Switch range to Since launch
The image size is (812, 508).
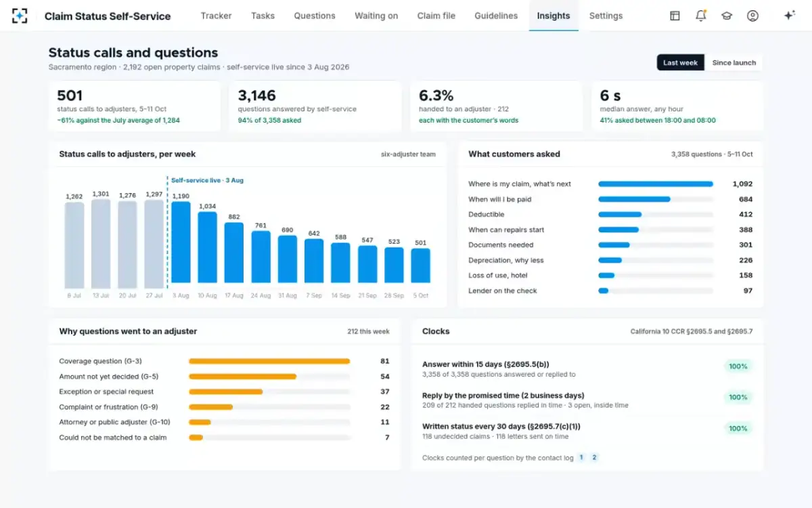pos(734,62)
